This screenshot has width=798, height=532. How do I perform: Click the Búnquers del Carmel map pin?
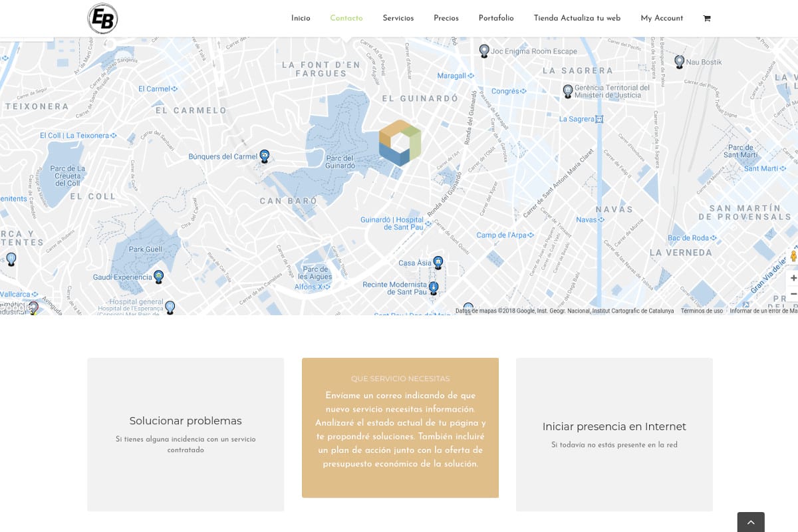click(265, 156)
